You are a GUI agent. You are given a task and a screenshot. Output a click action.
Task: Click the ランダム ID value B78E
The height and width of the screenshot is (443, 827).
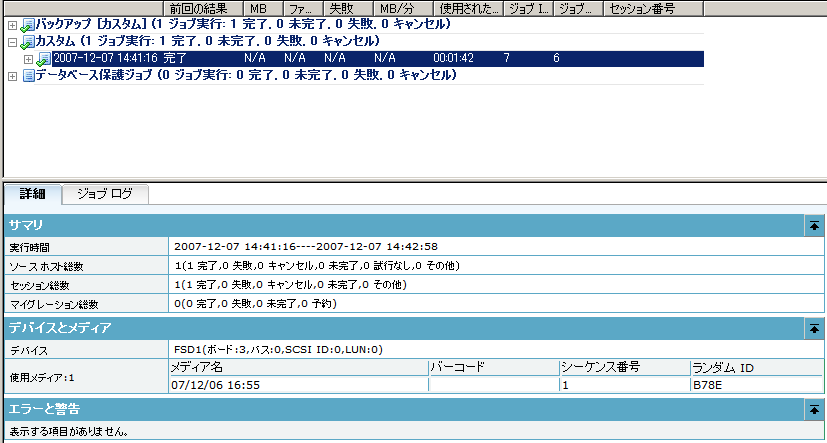tap(708, 385)
